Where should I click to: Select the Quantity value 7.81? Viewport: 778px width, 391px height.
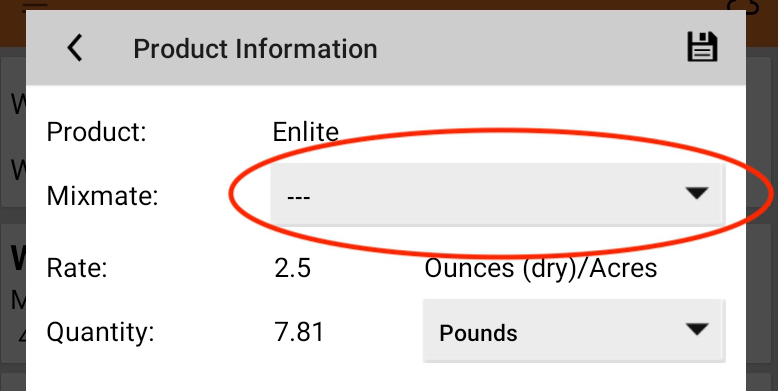click(299, 332)
